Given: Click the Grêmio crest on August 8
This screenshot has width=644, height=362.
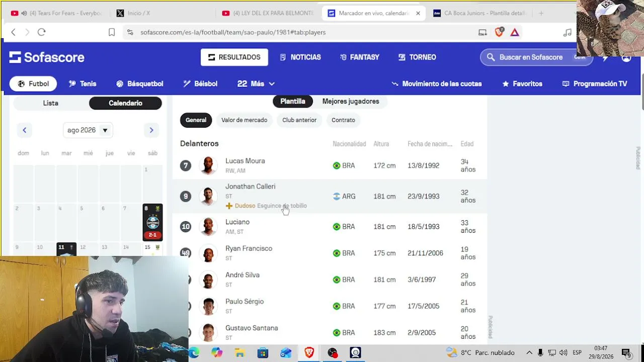Looking at the screenshot, I should coord(153,222).
